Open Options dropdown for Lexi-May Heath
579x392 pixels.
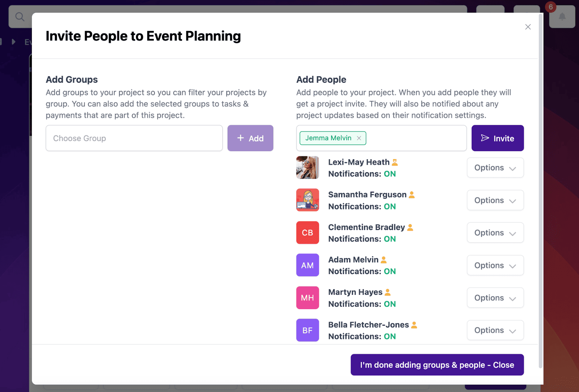495,168
